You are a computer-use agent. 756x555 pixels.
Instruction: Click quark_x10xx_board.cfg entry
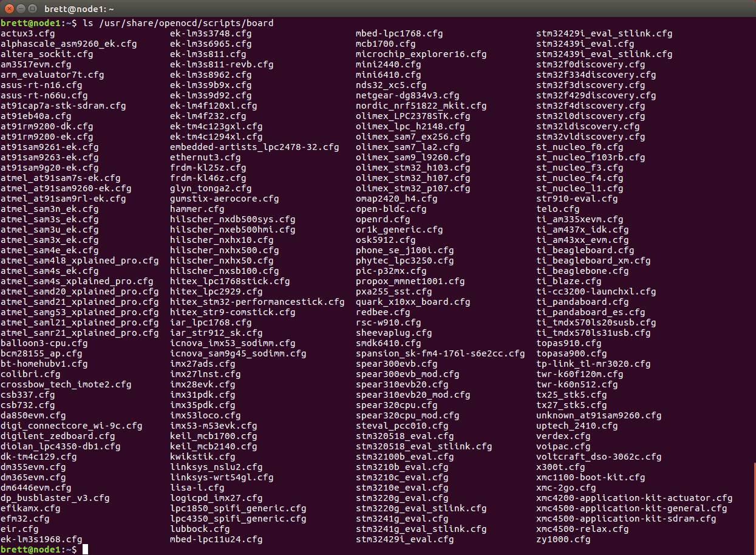[x=413, y=302]
